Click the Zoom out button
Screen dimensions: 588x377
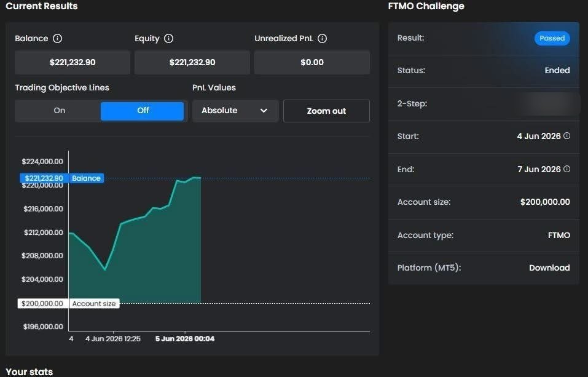(x=326, y=111)
